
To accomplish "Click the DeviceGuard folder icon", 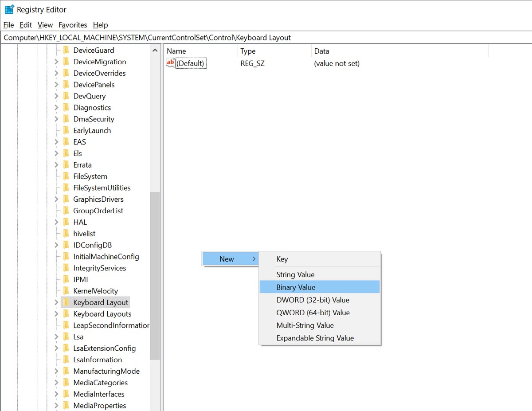I will (x=66, y=50).
